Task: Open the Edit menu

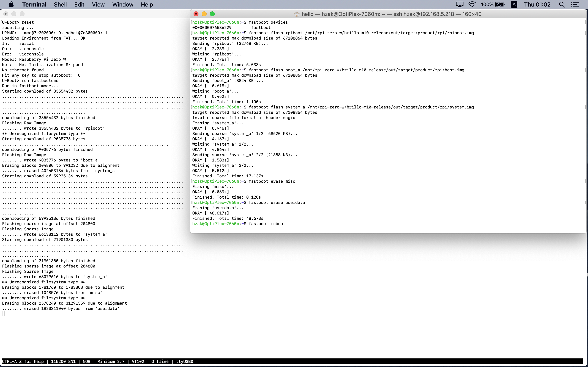Action: pyautogui.click(x=79, y=4)
